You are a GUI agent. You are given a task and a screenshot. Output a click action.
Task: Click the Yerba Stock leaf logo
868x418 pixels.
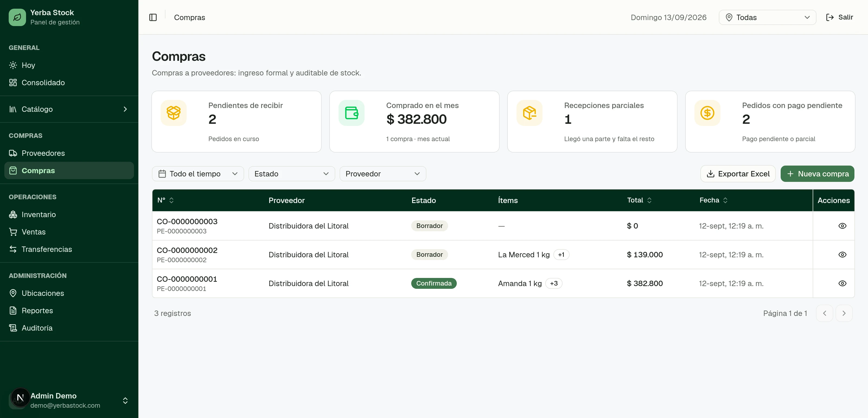tap(17, 17)
